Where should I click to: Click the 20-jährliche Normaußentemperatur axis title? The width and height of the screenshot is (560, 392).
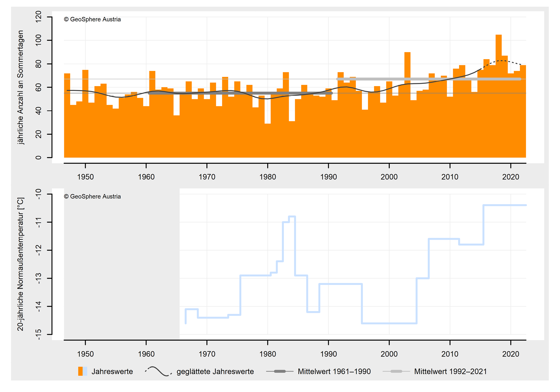[x=21, y=264]
